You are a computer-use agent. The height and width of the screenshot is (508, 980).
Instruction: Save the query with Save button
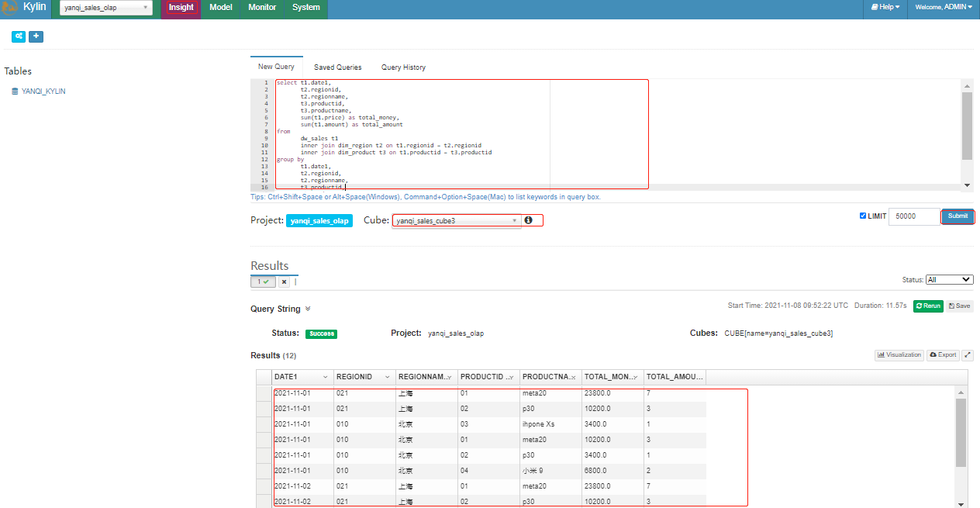(959, 306)
